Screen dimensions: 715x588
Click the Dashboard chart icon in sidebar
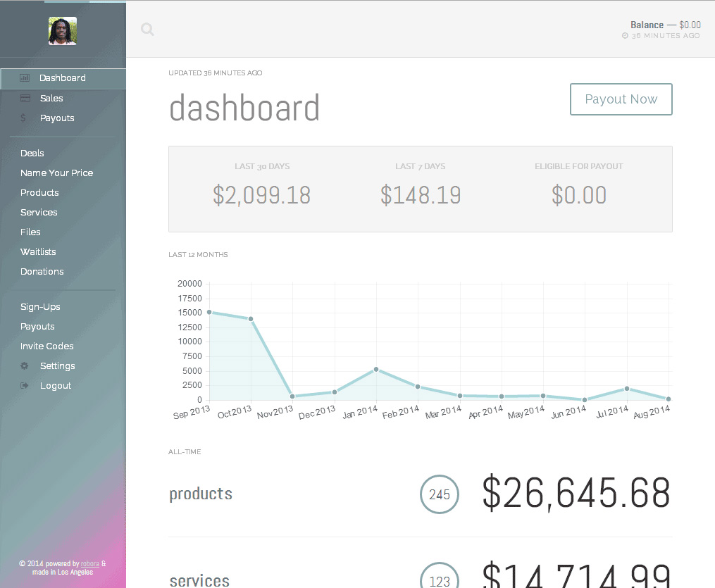[25, 78]
